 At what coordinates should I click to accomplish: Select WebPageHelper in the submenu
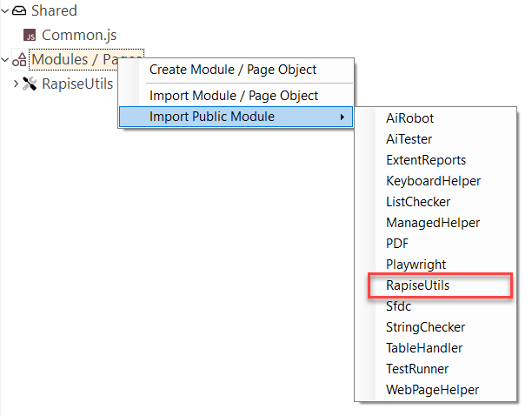click(432, 389)
